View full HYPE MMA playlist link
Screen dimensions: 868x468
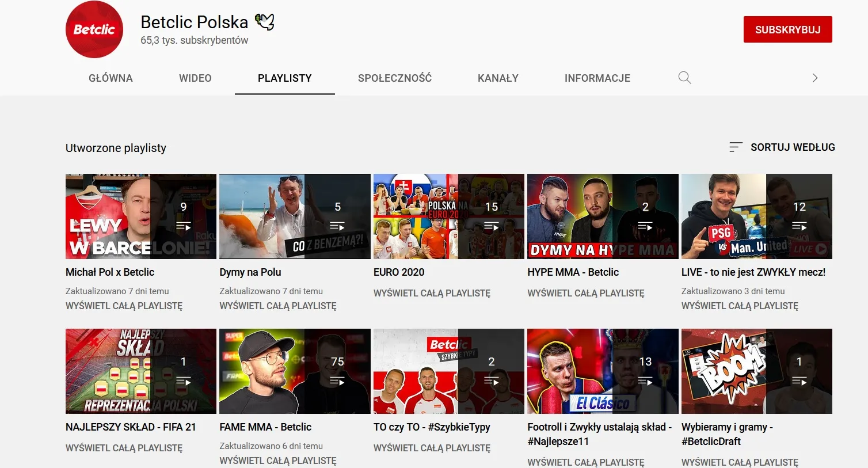586,294
